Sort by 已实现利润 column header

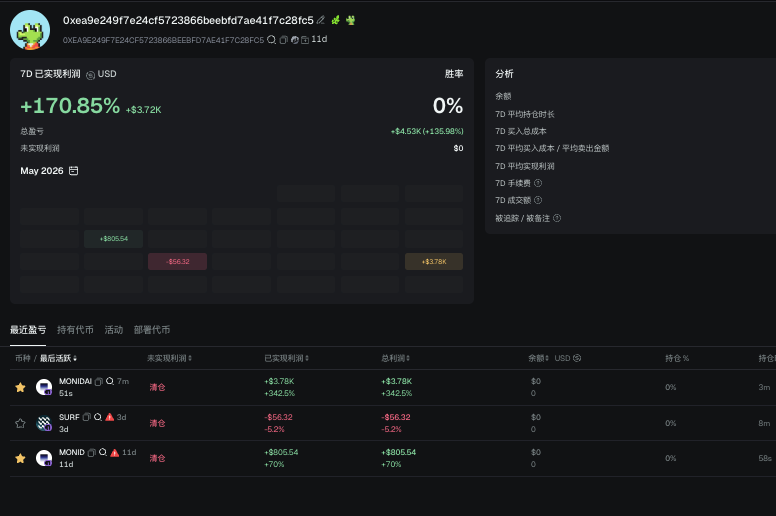click(287, 358)
